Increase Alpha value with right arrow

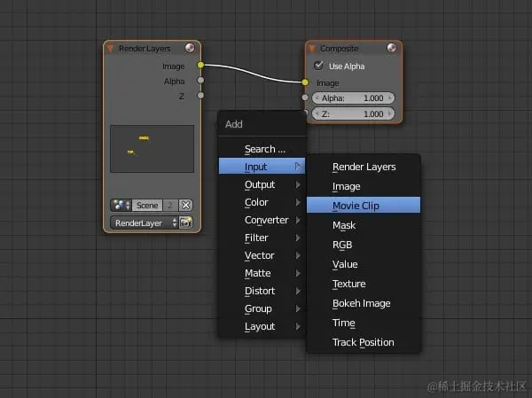[390, 98]
